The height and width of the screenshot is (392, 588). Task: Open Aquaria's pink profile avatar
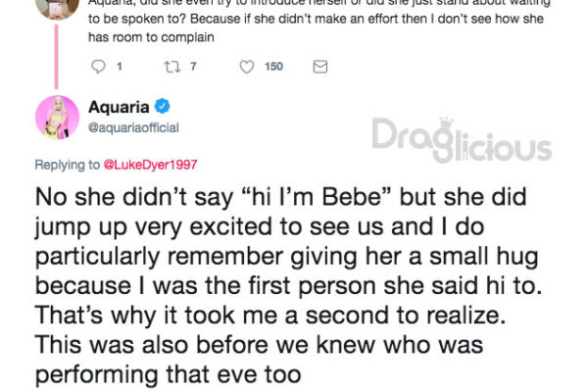point(58,117)
